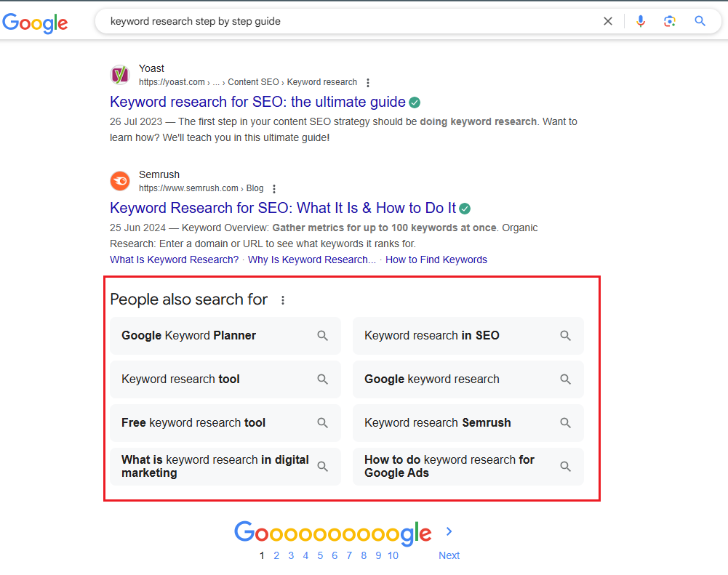Click the magnifier icon on Google keyword research
Screen dimensions: 728x575
click(x=565, y=379)
